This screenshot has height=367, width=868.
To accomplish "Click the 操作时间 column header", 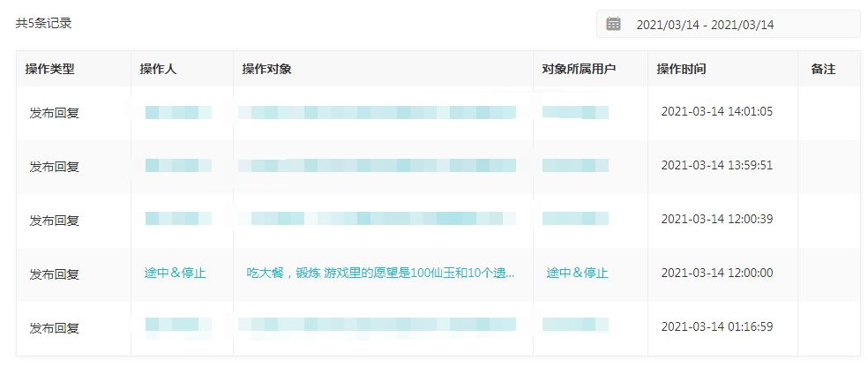I will 682,69.
